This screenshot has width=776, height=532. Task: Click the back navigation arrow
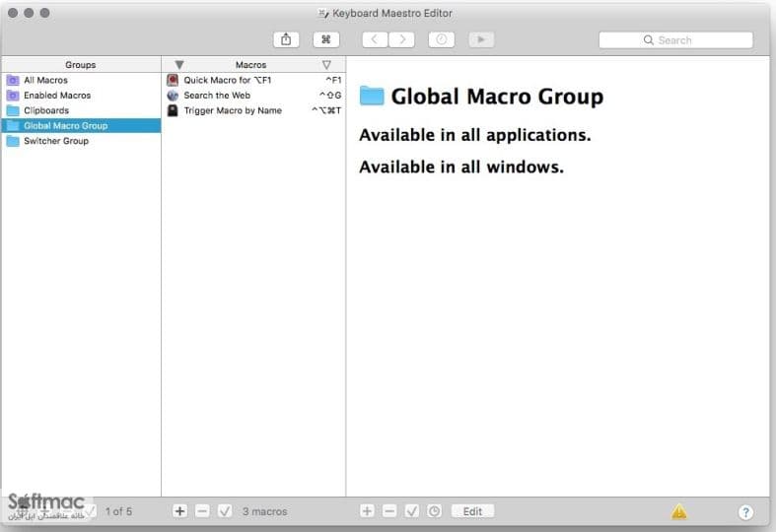[375, 39]
